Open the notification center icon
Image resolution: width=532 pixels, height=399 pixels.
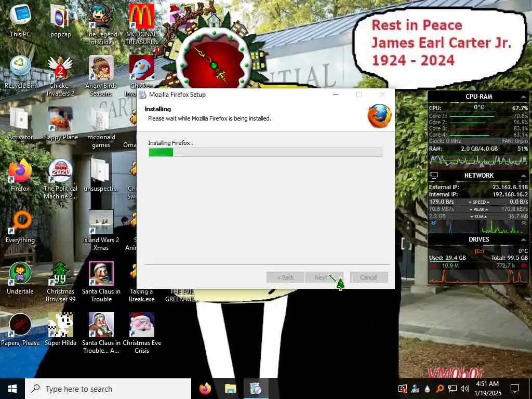tap(515, 389)
